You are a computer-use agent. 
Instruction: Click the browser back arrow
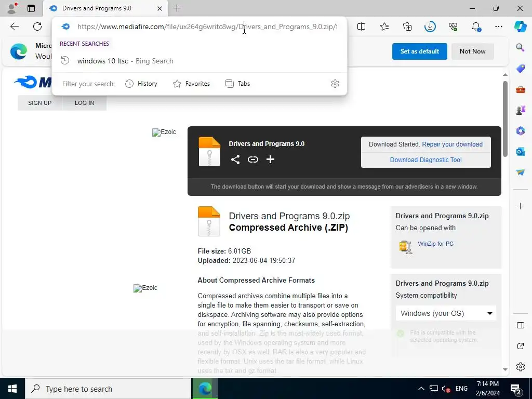coord(14,26)
